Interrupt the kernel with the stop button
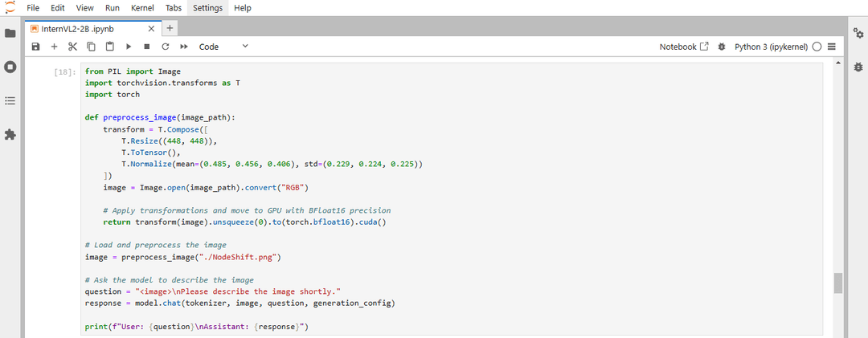Viewport: 868px width, 338px height. click(147, 47)
